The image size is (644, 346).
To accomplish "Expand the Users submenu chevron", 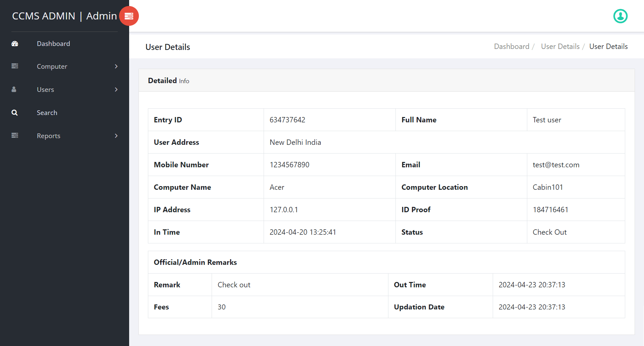I will [116, 90].
